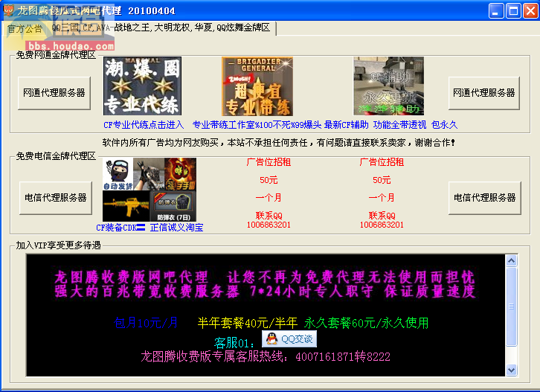Click the 软件内所有广告均为网友购买 disclaimer text

pyautogui.click(x=279, y=142)
